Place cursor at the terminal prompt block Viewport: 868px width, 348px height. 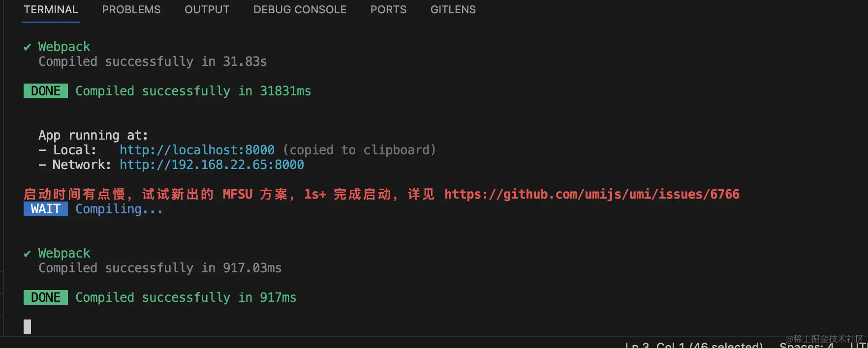28,326
